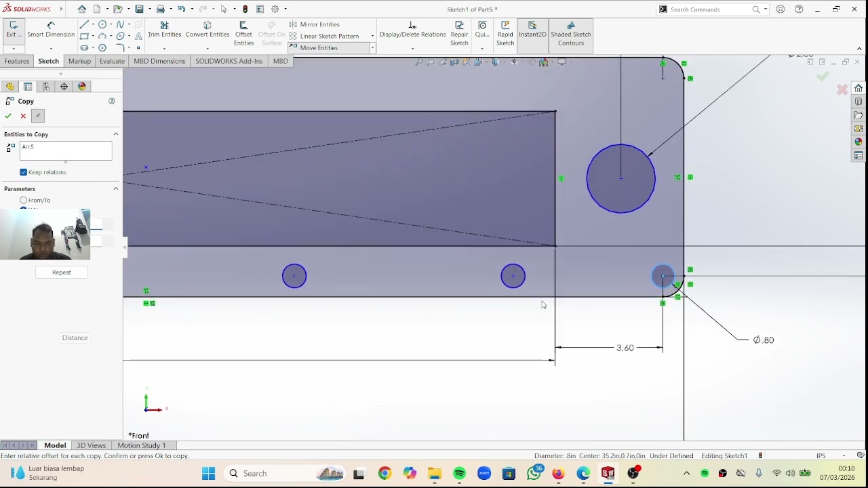868x488 pixels.
Task: Click the Move Entities button
Action: tap(328, 47)
